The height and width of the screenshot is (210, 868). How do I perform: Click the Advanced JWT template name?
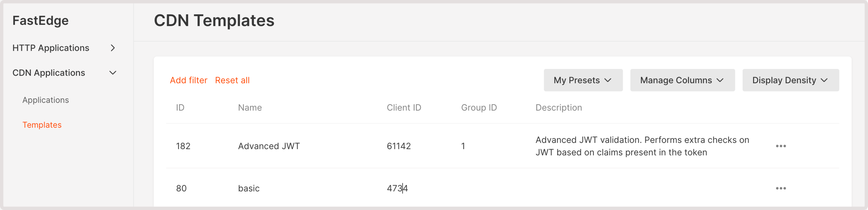tap(269, 146)
